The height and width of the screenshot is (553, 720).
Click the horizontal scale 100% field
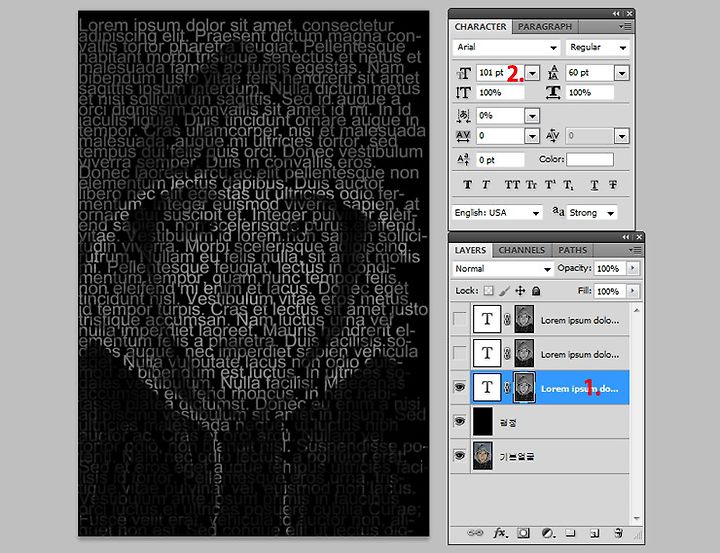click(x=590, y=93)
